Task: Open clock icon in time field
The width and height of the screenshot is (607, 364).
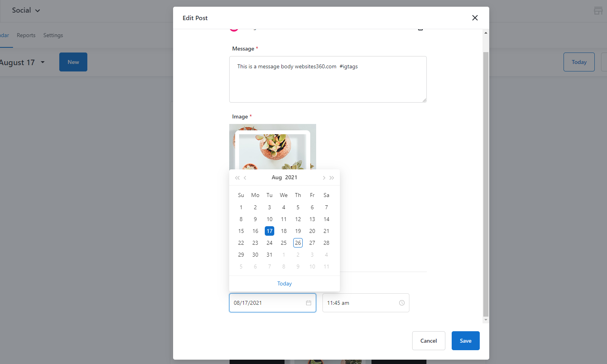Action: [402, 303]
